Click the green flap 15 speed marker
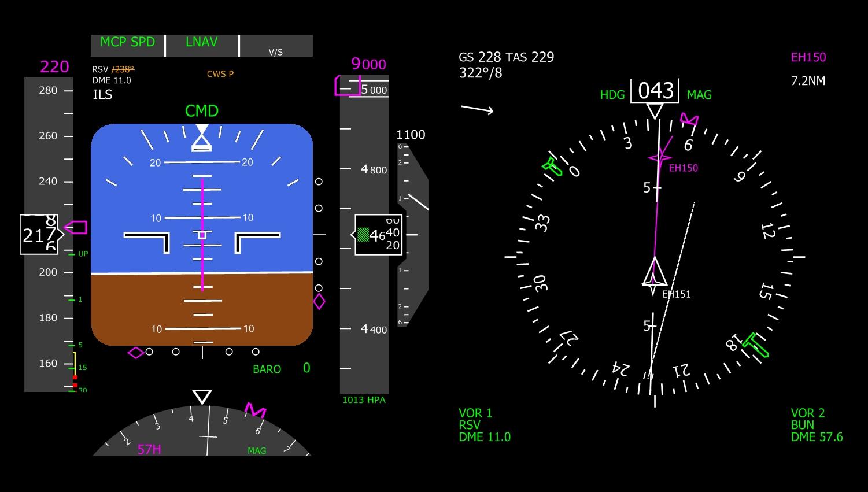Viewport: 868px width, 492px height. click(x=77, y=367)
